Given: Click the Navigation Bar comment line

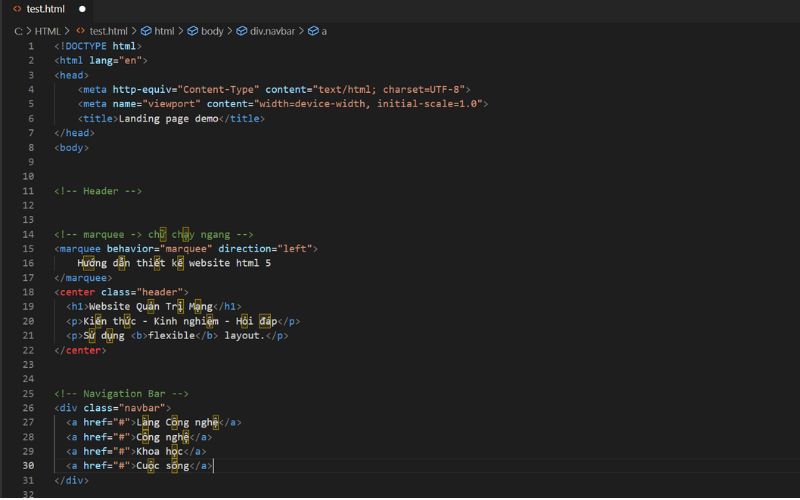Looking at the screenshot, I should 121,394.
